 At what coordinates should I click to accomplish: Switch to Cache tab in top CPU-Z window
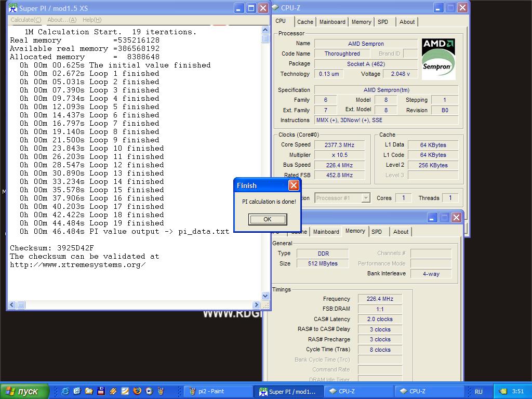[x=305, y=22]
